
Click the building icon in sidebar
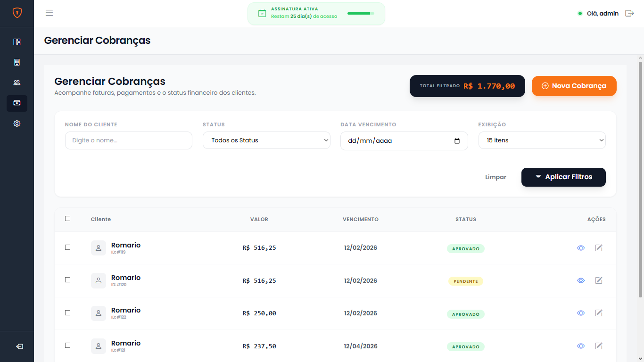point(17,62)
